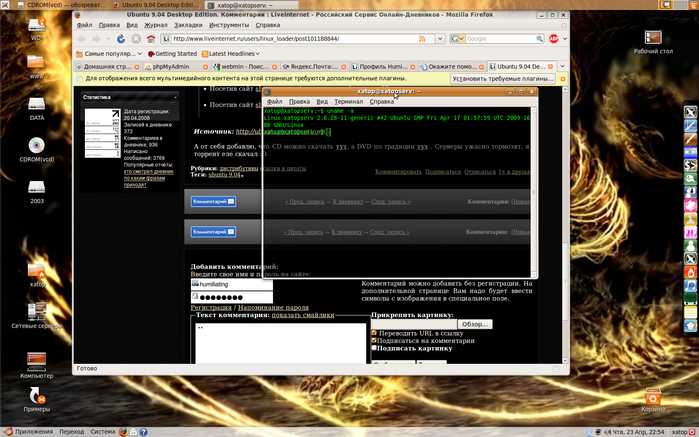This screenshot has height=437, width=699.
Task: Click the help question mark panel icon
Action: [144, 432]
